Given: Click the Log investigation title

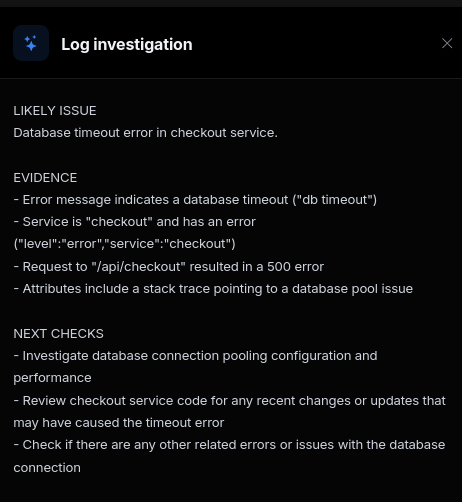Looking at the screenshot, I should click(x=127, y=44).
